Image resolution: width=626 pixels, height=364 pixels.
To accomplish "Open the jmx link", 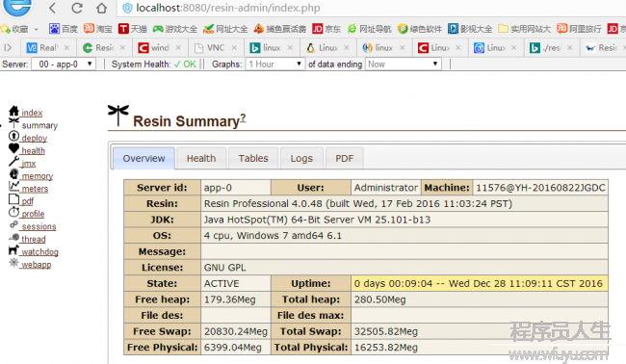I will [29, 164].
